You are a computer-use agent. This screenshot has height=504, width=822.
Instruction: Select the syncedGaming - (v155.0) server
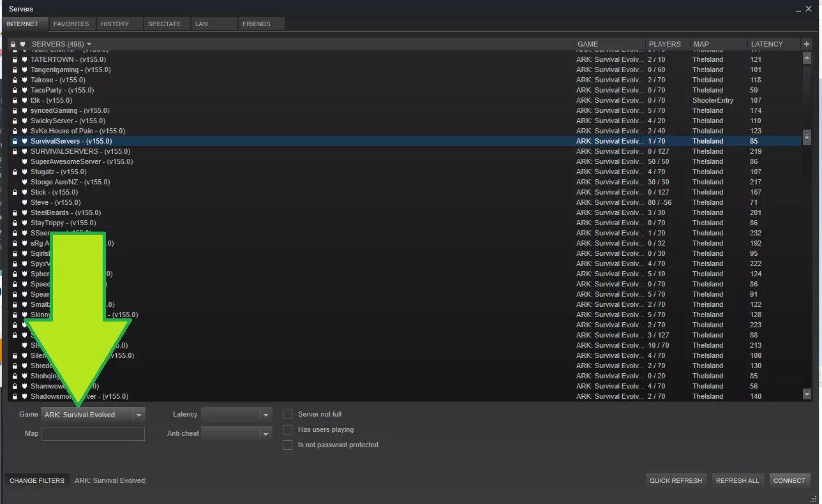pyautogui.click(x=405, y=110)
